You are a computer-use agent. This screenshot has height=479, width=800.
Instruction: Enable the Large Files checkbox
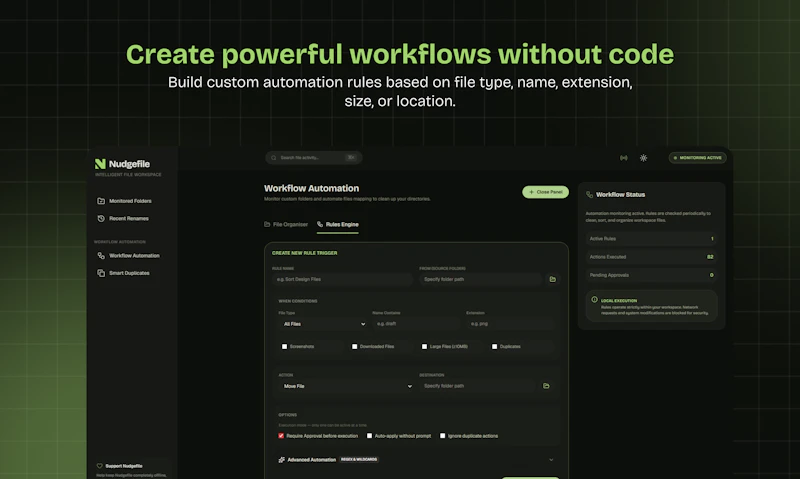point(424,346)
